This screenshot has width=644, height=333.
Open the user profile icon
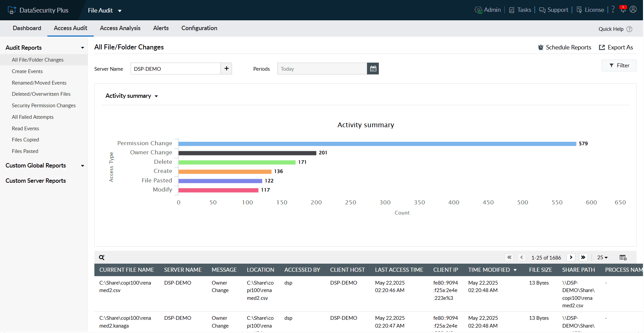coord(633,9)
